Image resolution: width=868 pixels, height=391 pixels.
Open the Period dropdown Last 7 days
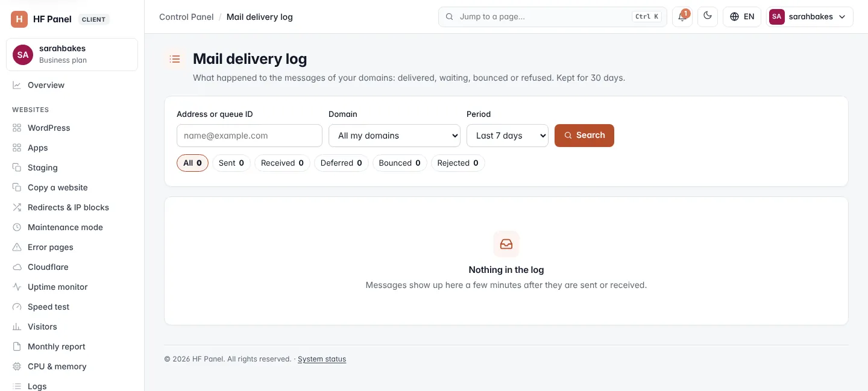pyautogui.click(x=508, y=136)
